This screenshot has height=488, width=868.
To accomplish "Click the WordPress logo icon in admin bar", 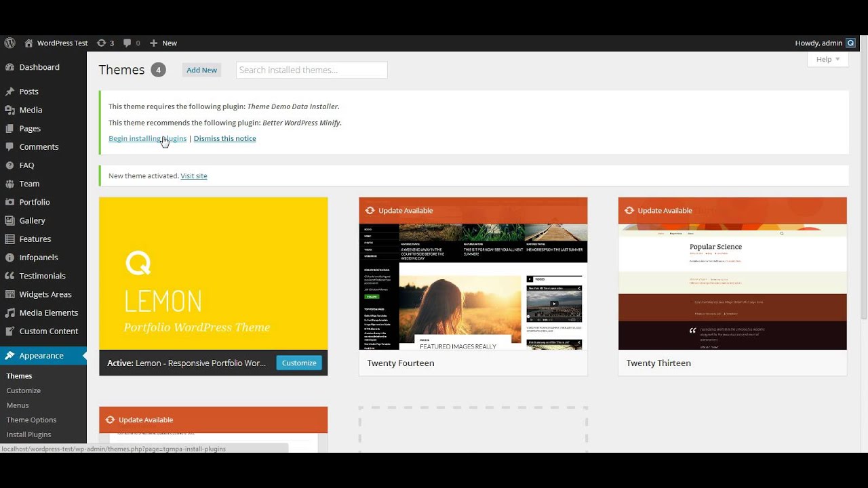I will (9, 43).
